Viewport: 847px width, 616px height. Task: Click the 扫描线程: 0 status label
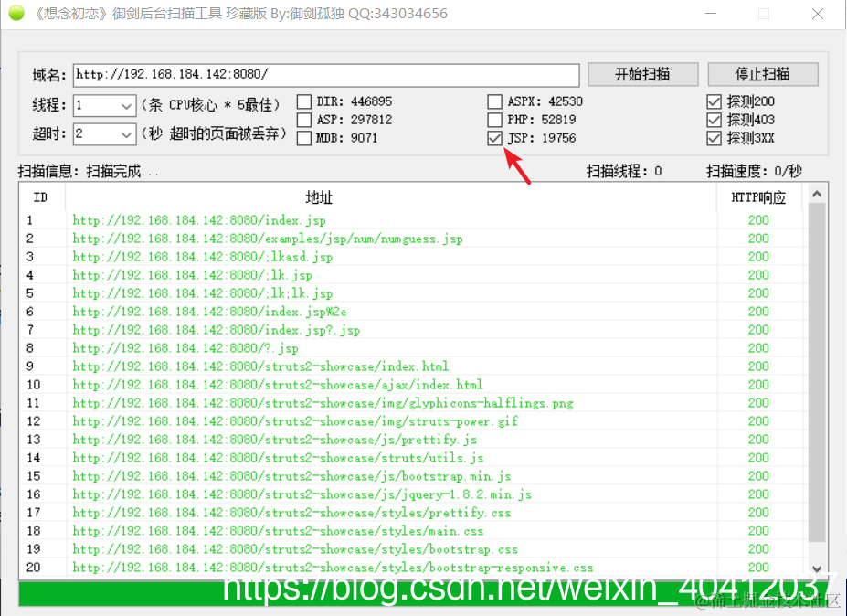624,172
